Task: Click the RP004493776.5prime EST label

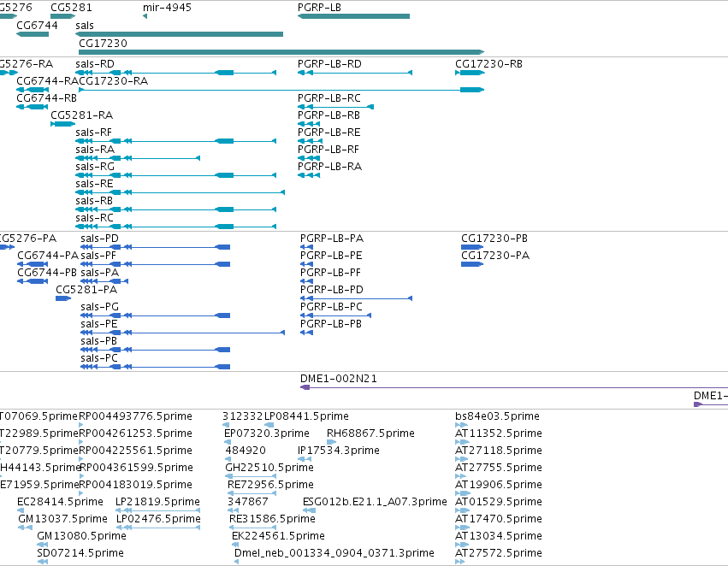Action: 135,416
